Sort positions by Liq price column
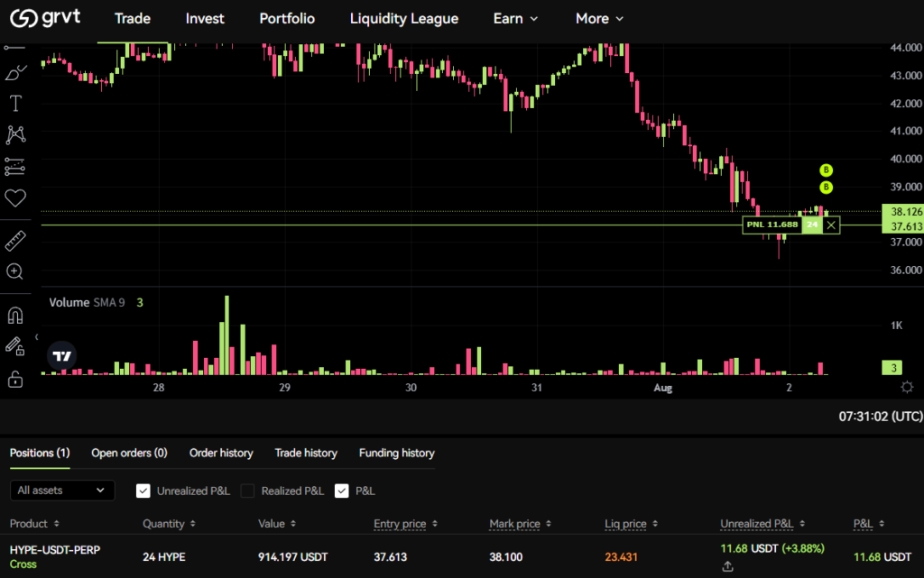This screenshot has width=924, height=578. click(x=631, y=524)
